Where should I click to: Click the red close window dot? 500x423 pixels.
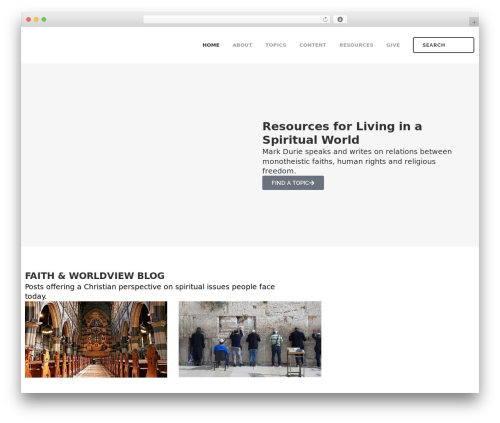pyautogui.click(x=29, y=20)
